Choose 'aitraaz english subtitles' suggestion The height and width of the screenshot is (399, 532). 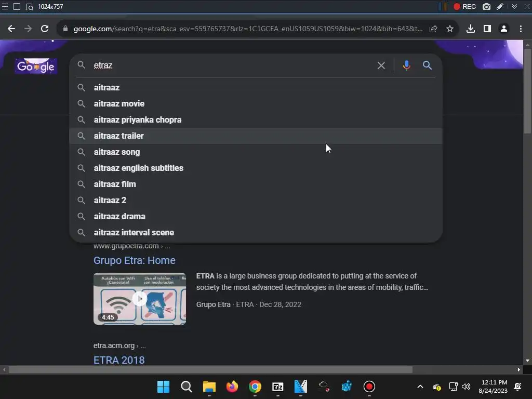[256, 168]
